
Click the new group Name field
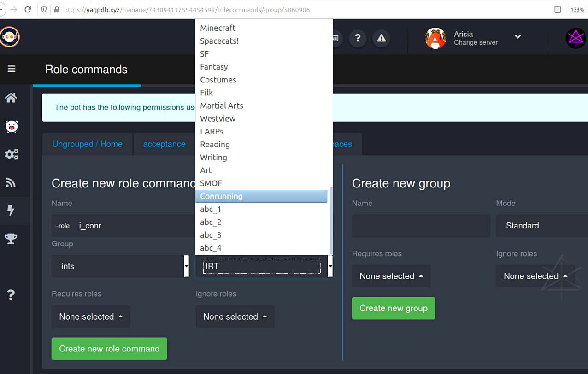tap(421, 226)
